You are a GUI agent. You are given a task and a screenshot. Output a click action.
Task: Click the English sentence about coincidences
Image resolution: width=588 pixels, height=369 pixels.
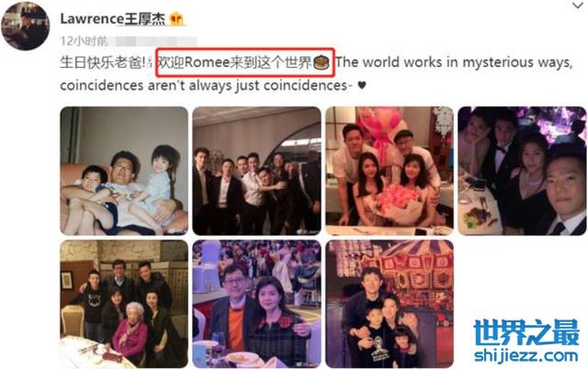[x=316, y=73]
